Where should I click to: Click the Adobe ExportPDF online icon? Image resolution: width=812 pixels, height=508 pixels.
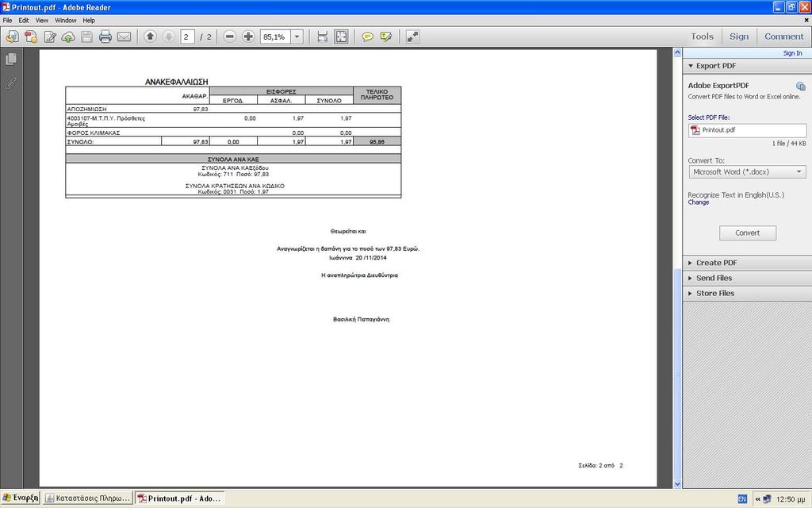coord(801,86)
